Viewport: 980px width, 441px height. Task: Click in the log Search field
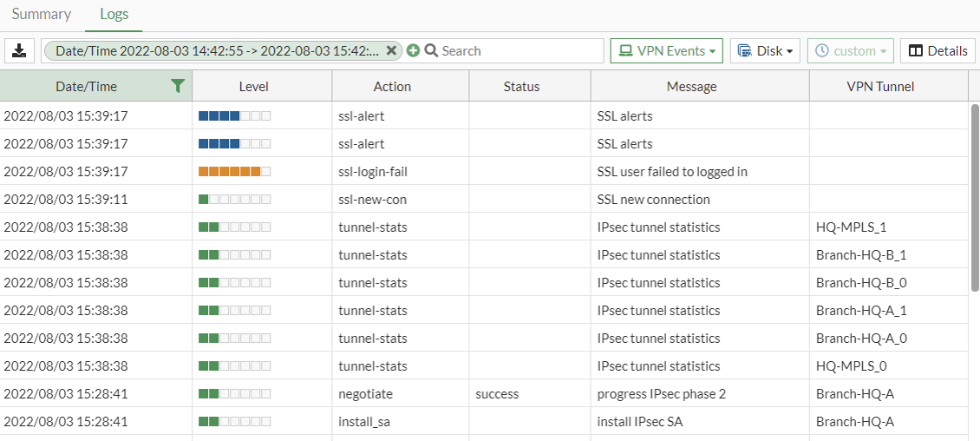520,51
